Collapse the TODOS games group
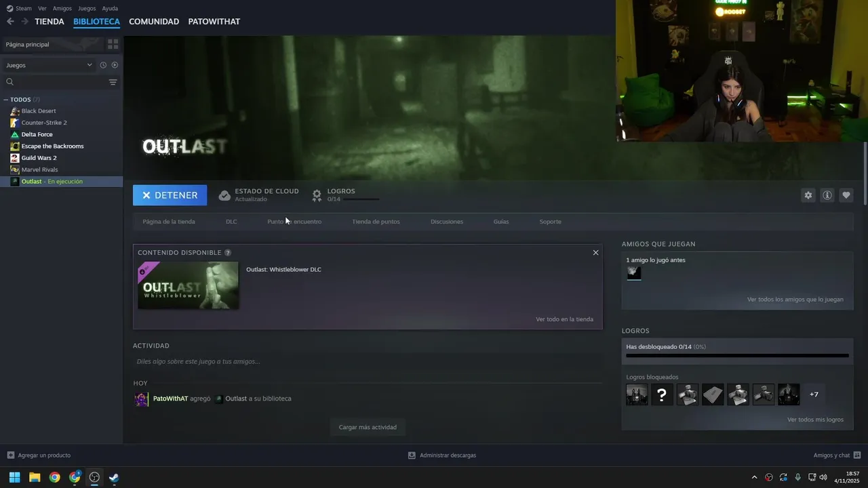Viewport: 868px width, 488px height. (x=6, y=100)
